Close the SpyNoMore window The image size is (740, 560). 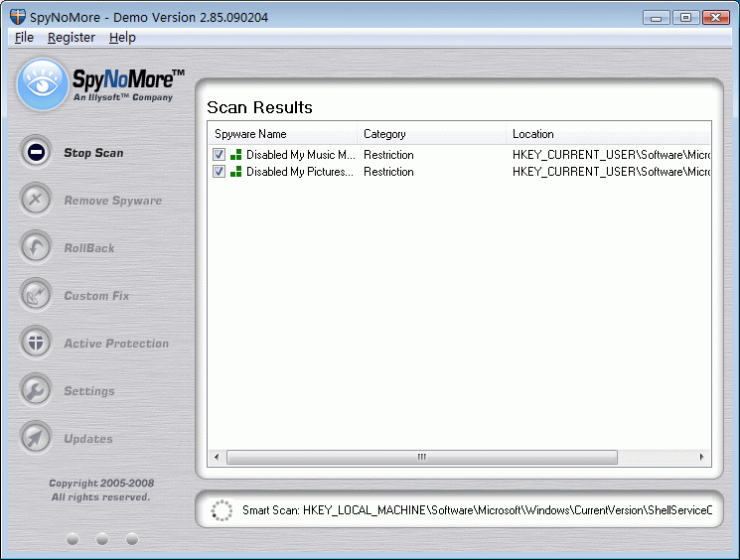pyautogui.click(x=716, y=18)
